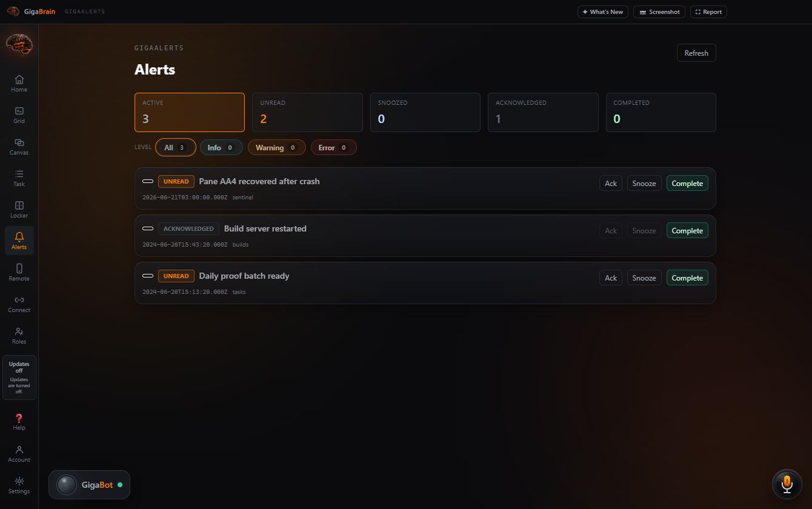812x509 pixels.
Task: Go to Canvas in sidebar
Action: click(19, 147)
